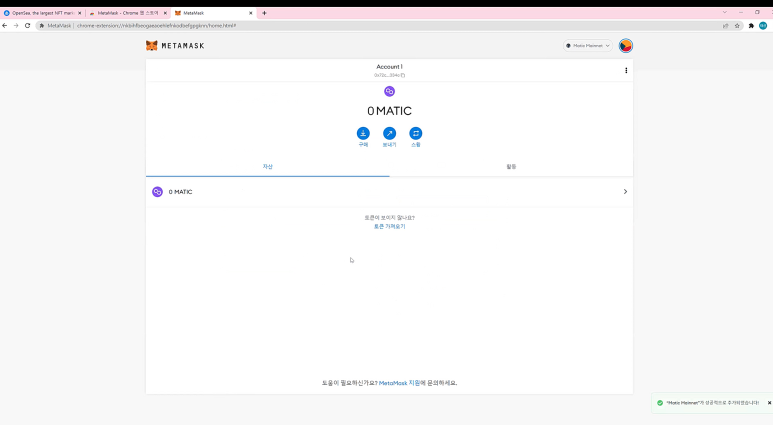
Task: Reload the current page
Action: point(28,26)
